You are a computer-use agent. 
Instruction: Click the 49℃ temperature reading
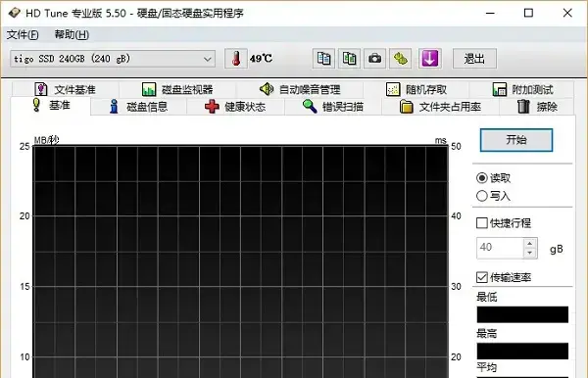(261, 59)
